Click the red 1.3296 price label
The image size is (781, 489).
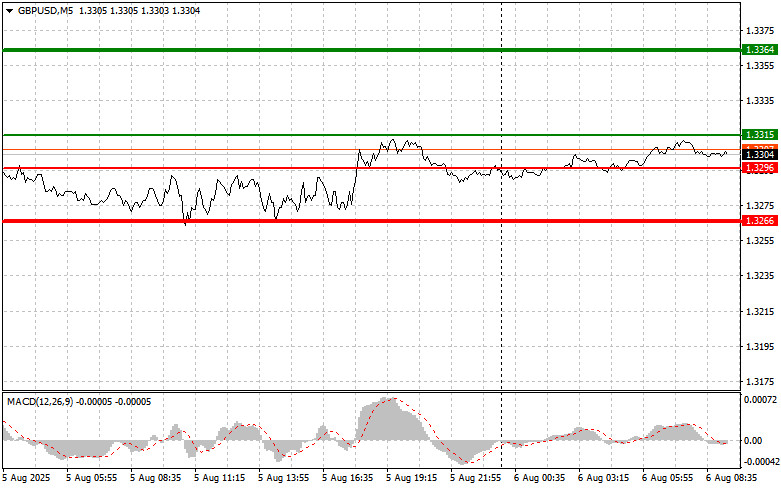(x=756, y=168)
